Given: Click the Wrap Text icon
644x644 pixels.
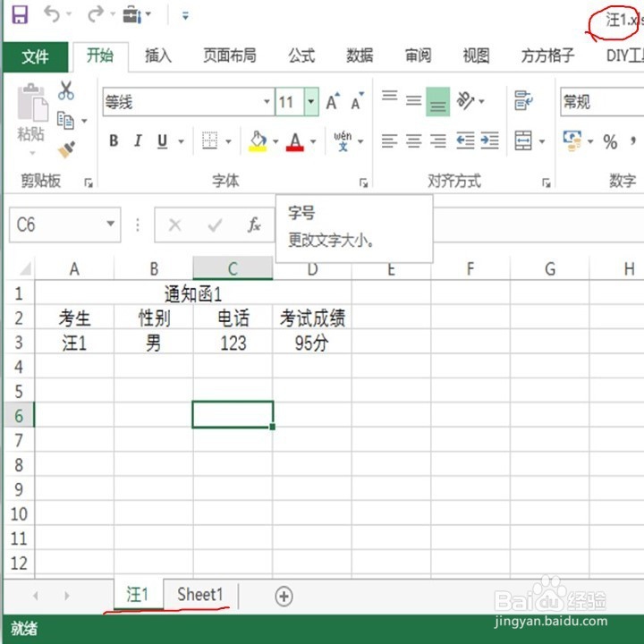Looking at the screenshot, I should point(523,100).
